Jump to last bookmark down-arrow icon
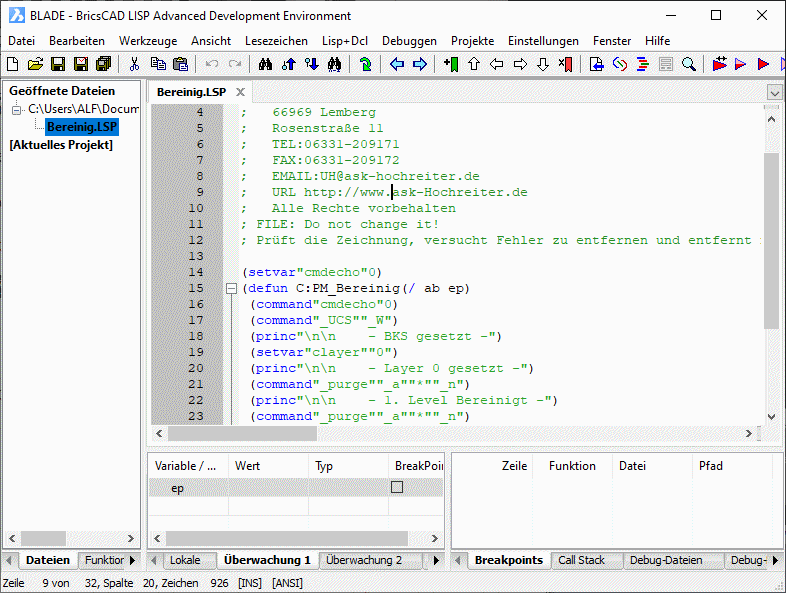Viewport: 786px width, 593px height. [543, 64]
